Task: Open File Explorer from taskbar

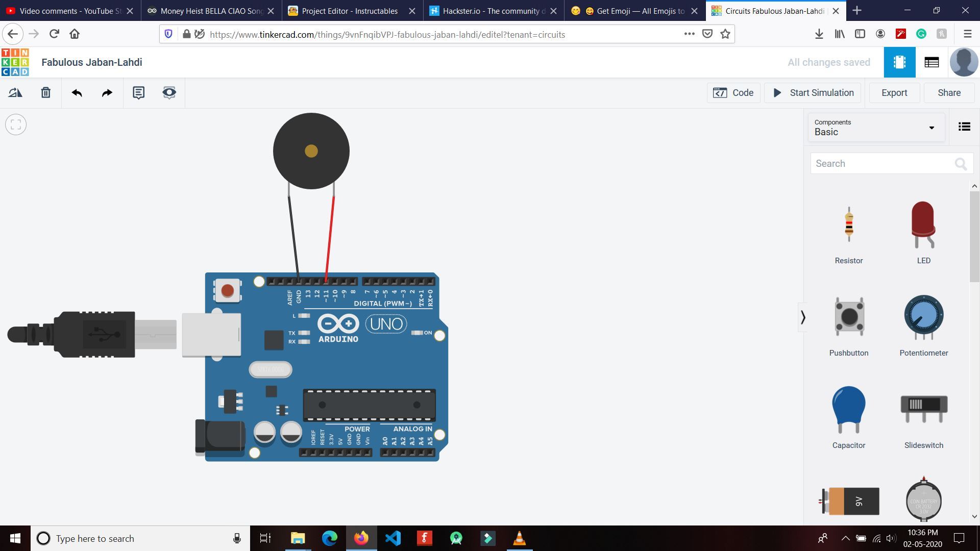Action: 298,538
